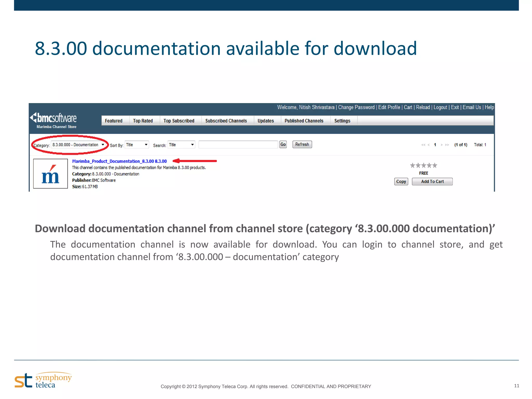Click the Exit link

455,107
